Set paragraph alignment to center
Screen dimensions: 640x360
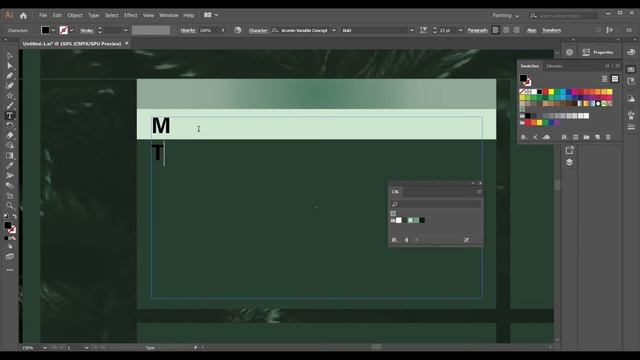tap(506, 30)
